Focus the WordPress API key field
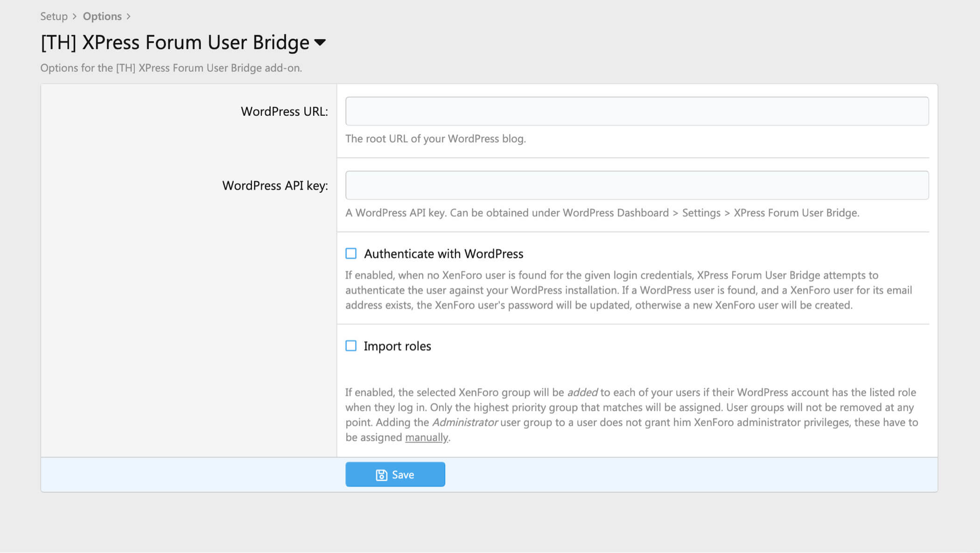 [637, 185]
